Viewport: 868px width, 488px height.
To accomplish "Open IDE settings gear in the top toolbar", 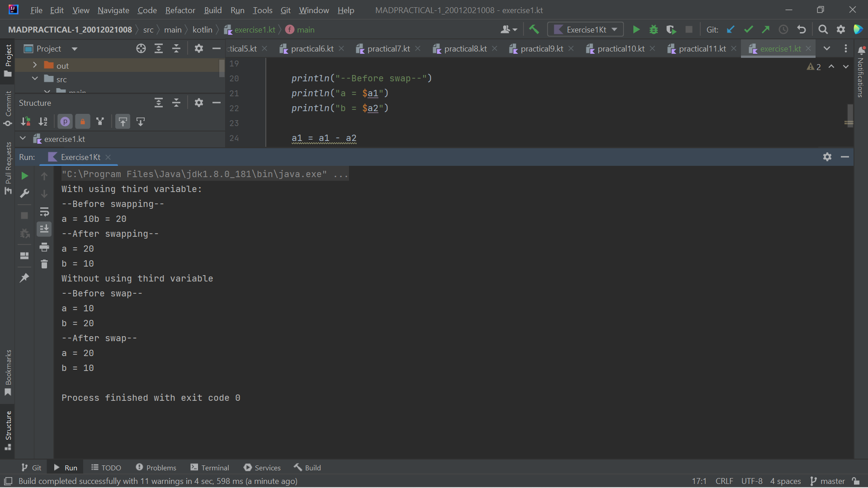I will (x=841, y=30).
